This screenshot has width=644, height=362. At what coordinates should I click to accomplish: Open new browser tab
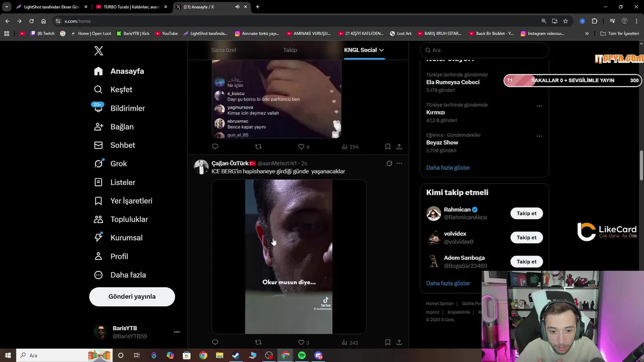tap(257, 7)
